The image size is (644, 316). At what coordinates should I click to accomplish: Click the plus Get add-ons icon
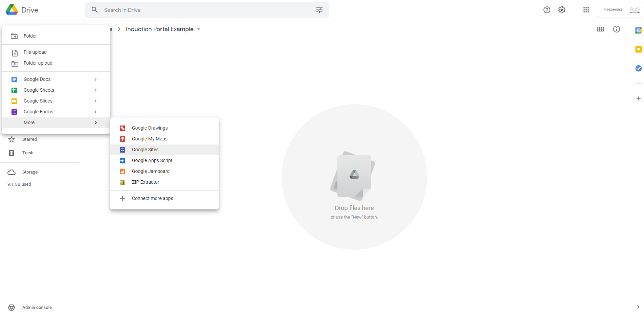pyautogui.click(x=639, y=98)
